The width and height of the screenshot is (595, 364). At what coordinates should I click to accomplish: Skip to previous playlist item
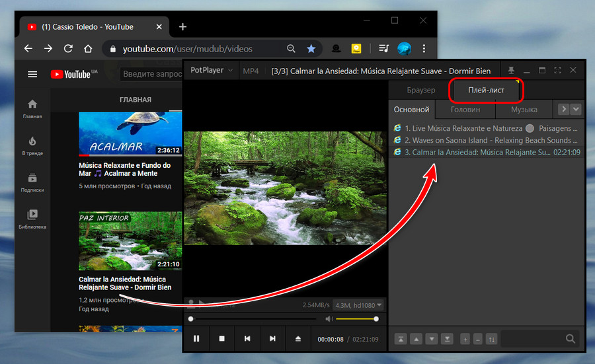pos(247,339)
